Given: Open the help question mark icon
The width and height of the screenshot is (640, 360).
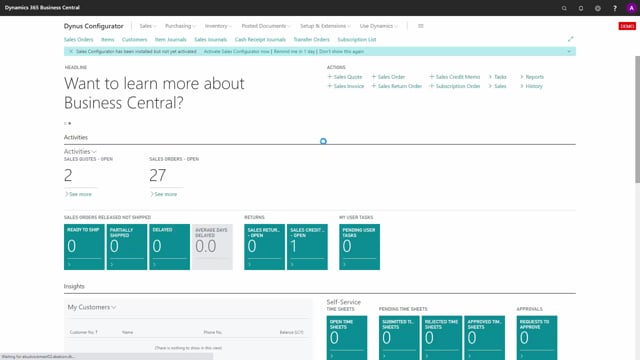Looking at the screenshot, I should tap(615, 8).
